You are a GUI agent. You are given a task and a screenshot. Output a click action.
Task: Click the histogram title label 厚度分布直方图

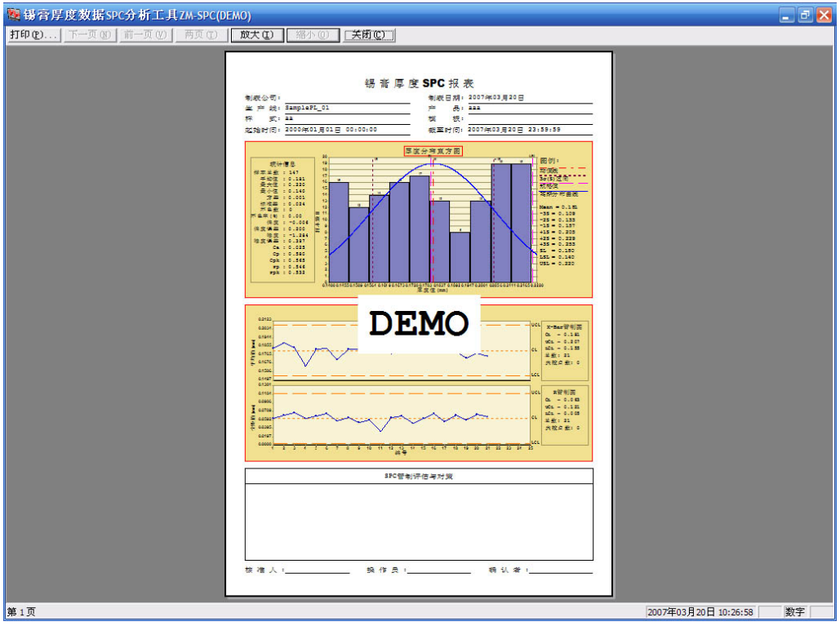(x=433, y=151)
